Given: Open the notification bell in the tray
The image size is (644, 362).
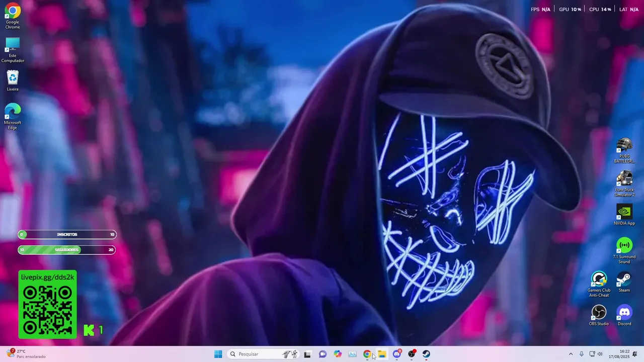Looking at the screenshot, I should pyautogui.click(x=634, y=354).
